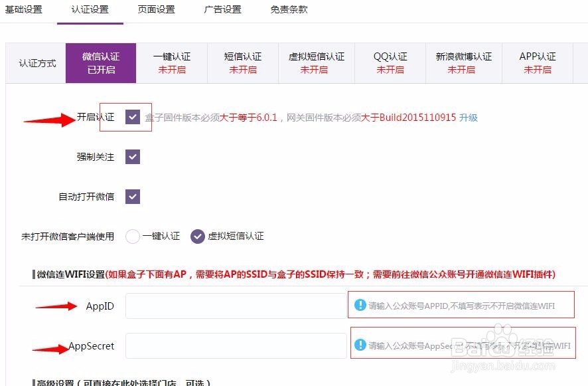Open the 免责条款 page

coord(288,10)
